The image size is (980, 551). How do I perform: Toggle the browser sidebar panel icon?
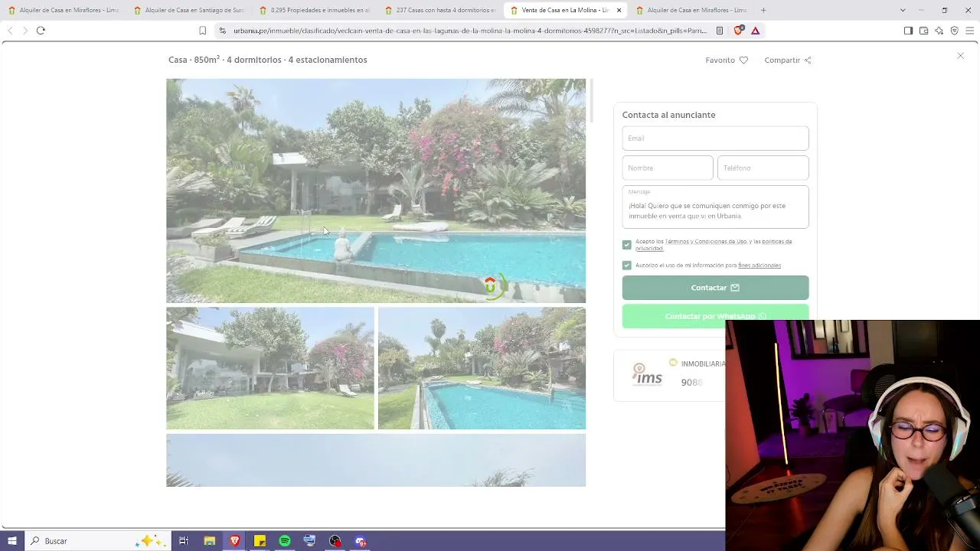point(908,31)
